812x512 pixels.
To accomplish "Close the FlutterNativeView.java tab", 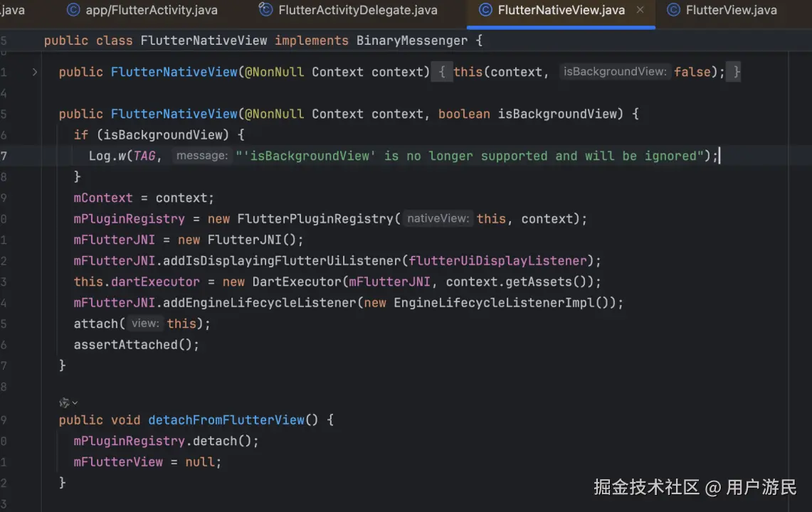I will coord(640,10).
